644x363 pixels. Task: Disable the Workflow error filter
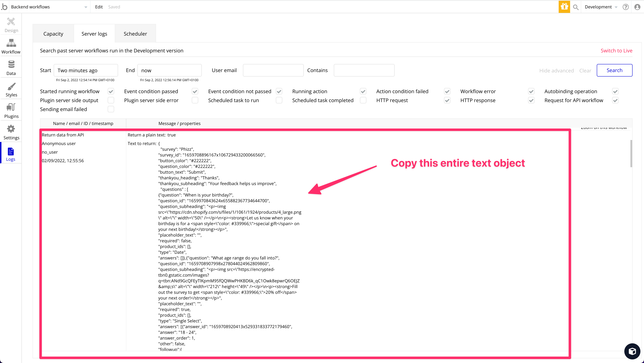(531, 91)
